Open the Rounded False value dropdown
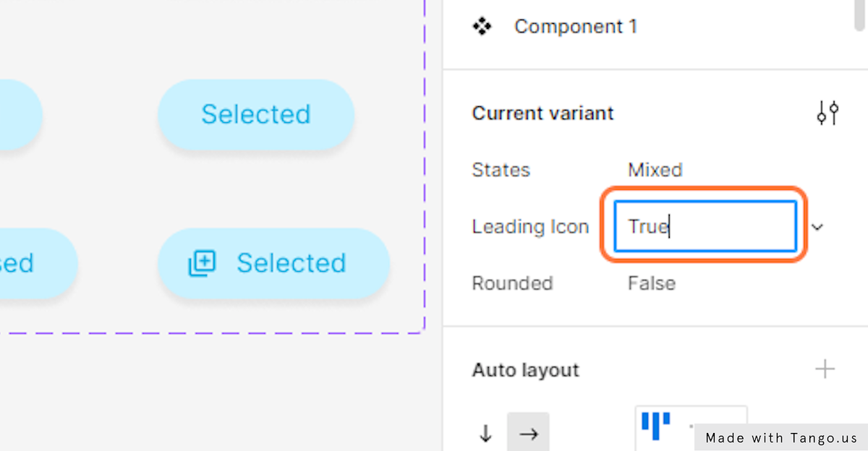 651,283
